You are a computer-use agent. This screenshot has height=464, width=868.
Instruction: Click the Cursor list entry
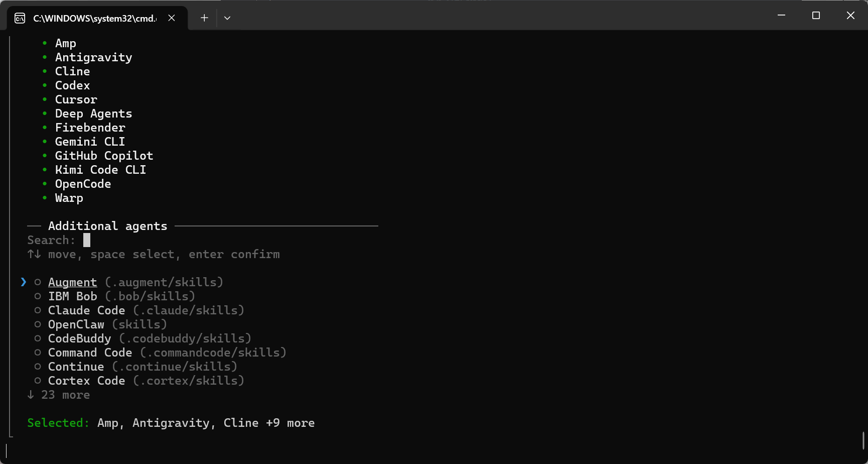76,99
